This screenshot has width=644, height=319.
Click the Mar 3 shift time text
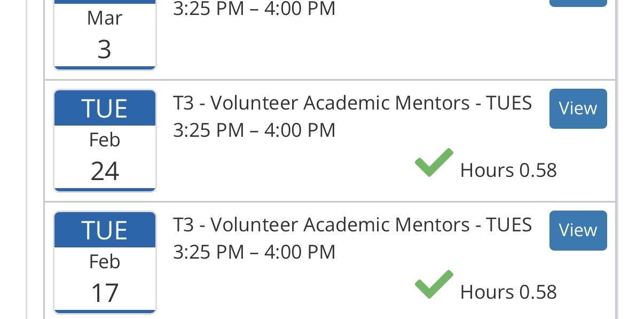point(254,9)
